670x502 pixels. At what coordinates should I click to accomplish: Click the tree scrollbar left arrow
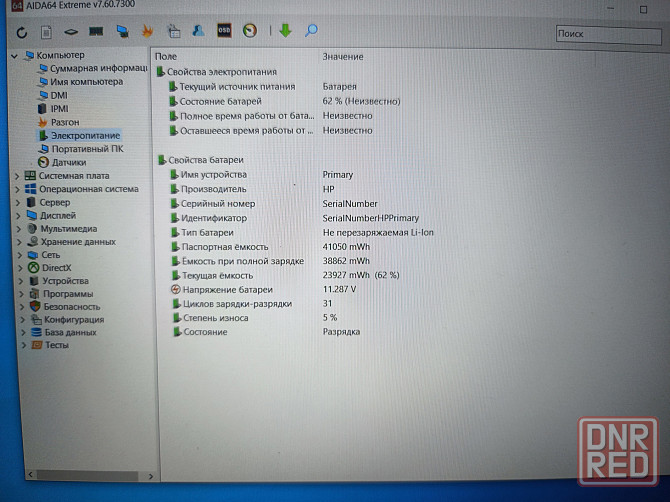[x=30, y=475]
